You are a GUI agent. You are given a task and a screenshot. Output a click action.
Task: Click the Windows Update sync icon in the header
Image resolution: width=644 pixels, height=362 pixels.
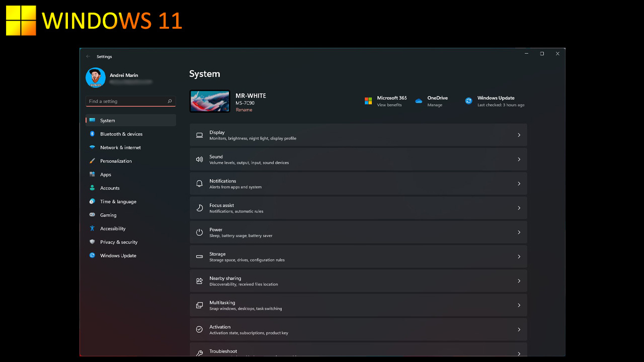(x=468, y=101)
